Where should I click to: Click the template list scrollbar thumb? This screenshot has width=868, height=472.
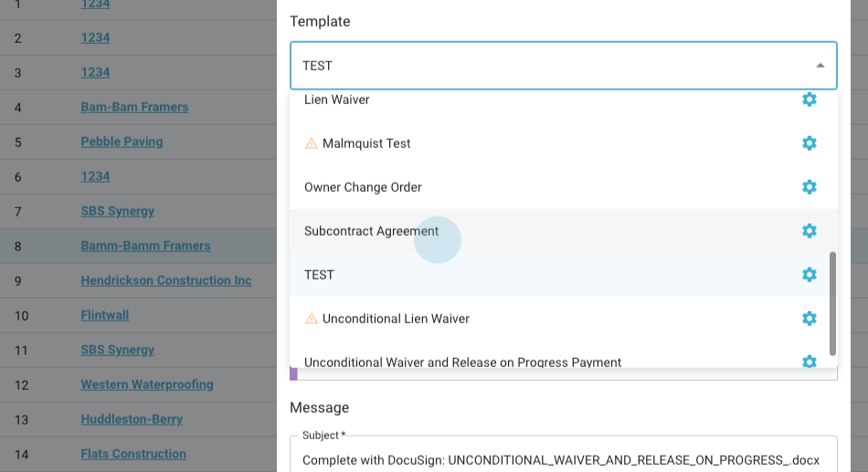coord(832,303)
